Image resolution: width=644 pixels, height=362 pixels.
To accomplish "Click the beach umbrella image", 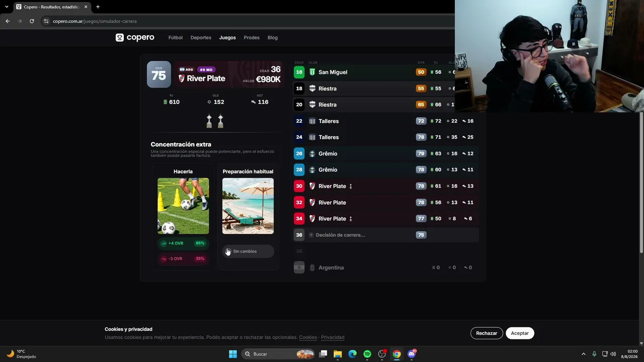I will pyautogui.click(x=248, y=206).
